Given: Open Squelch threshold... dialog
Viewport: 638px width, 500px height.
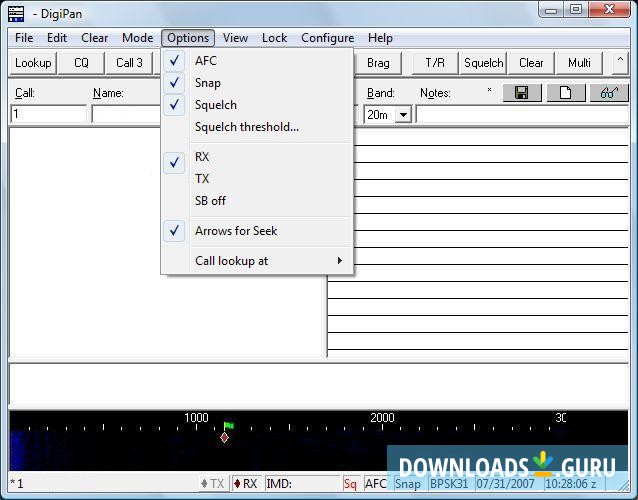Looking at the screenshot, I should 257,127.
